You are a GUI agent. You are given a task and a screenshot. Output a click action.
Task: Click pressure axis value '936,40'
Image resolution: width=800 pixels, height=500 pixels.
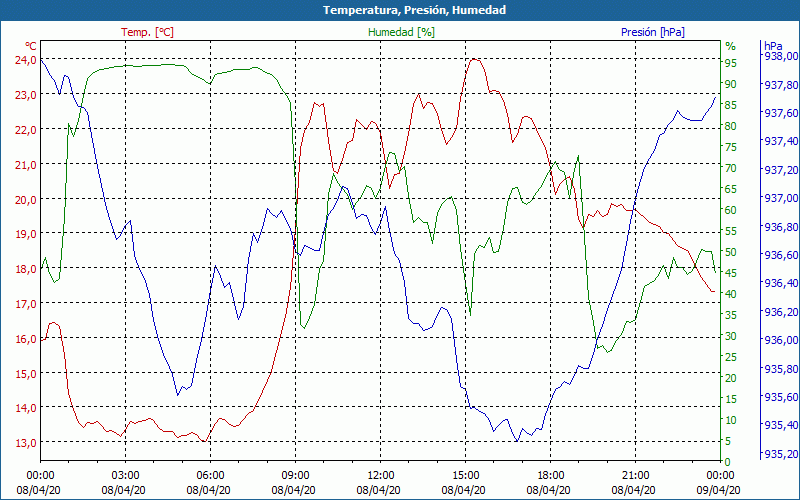tap(782, 283)
